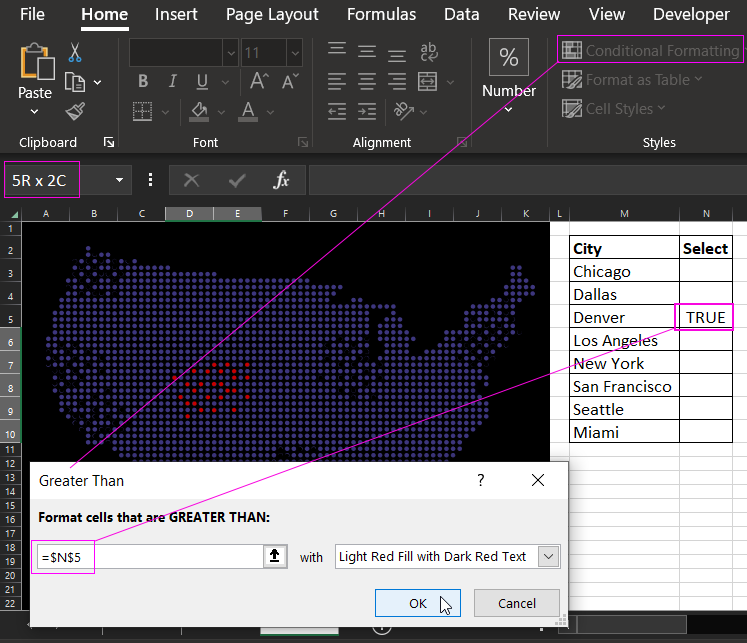Click the Wrap Text icon
747x643 pixels.
tap(429, 52)
